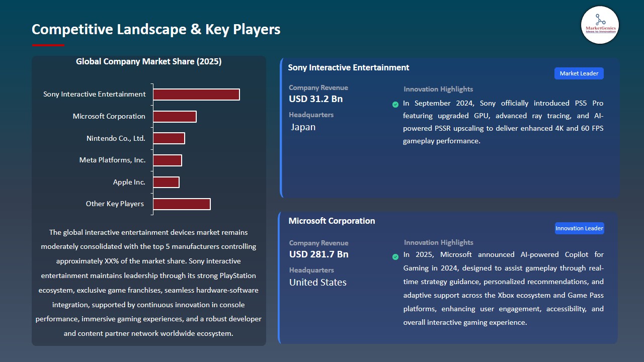Select the Meta Platforms, Inc. bar

point(168,160)
